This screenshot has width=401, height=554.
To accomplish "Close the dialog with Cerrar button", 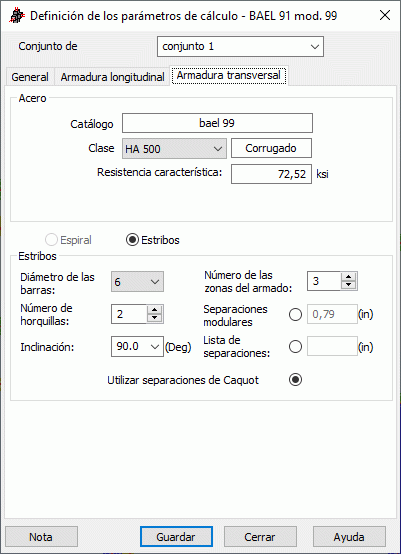I will pos(260,537).
